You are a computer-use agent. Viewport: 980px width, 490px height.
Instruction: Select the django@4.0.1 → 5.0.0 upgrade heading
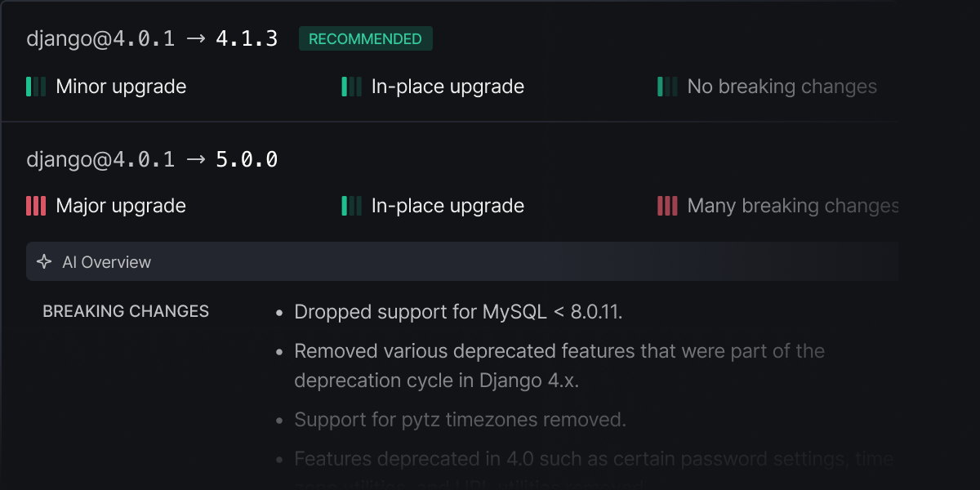[152, 160]
